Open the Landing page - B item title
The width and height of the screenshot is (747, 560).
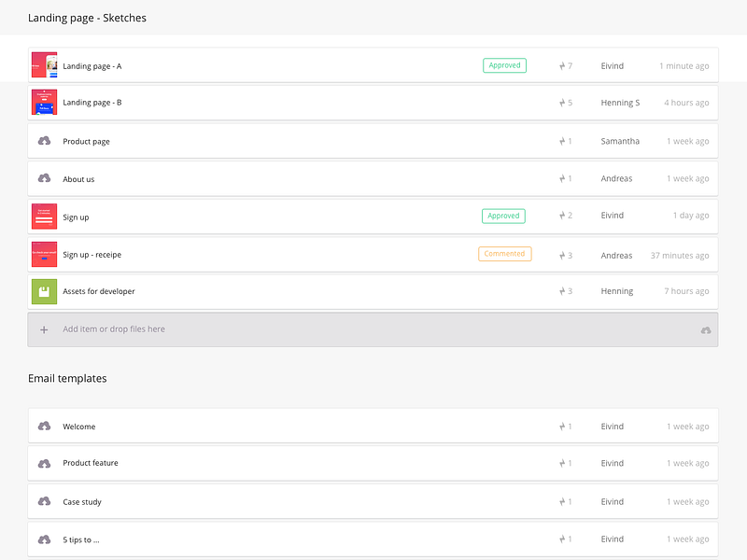click(x=92, y=103)
